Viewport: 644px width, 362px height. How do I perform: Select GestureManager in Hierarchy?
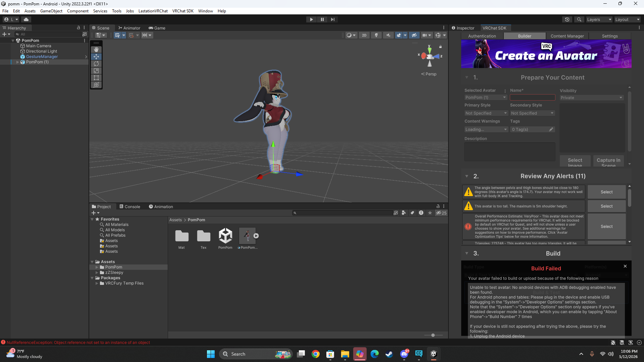pos(42,57)
